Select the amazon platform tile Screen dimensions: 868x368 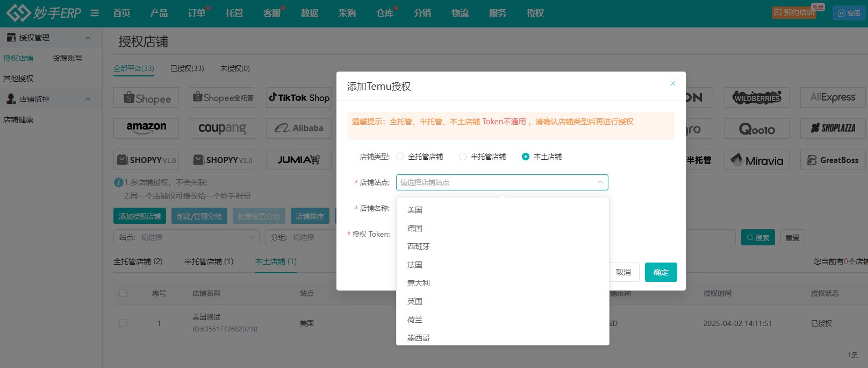point(146,129)
